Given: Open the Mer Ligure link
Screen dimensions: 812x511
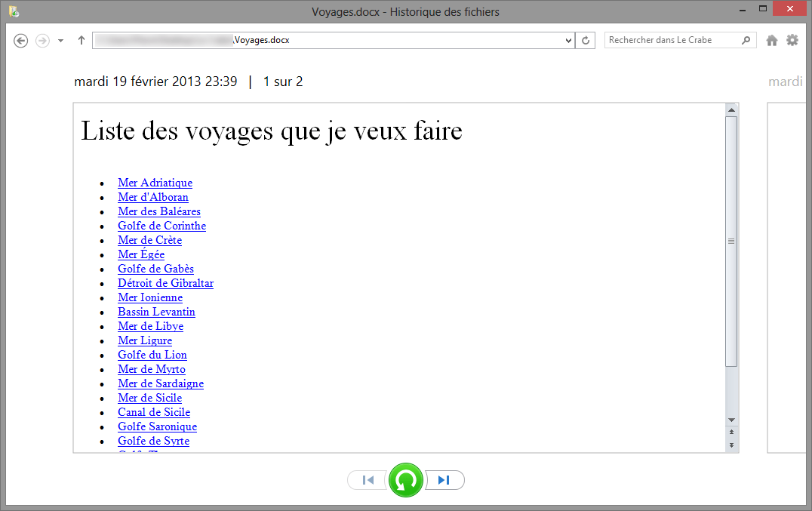Looking at the screenshot, I should [x=144, y=340].
